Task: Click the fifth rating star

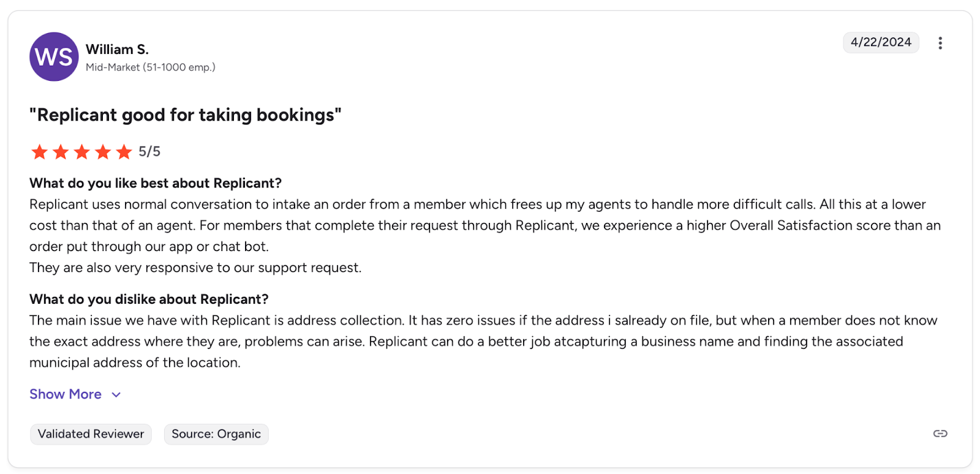Action: pos(124,152)
